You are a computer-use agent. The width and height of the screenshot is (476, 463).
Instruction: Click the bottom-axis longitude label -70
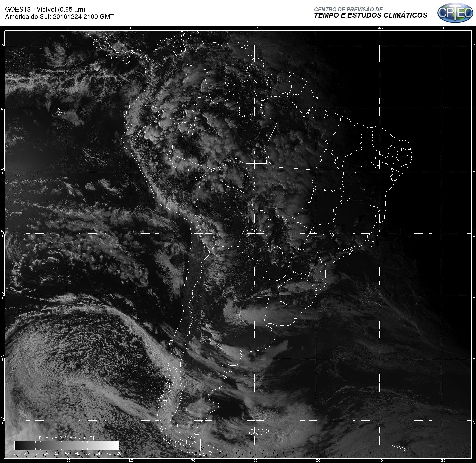(192, 460)
